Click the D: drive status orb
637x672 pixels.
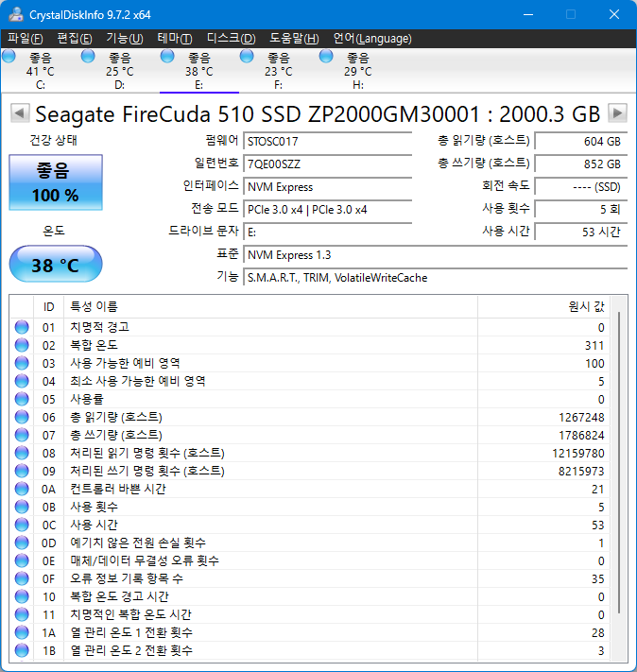(x=88, y=56)
